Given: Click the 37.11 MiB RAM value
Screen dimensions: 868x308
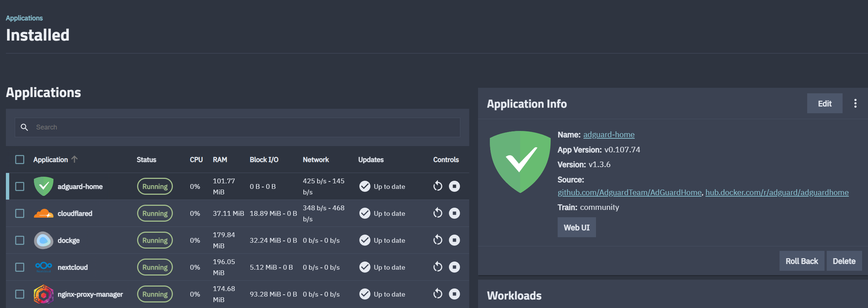Looking at the screenshot, I should pyautogui.click(x=228, y=213).
